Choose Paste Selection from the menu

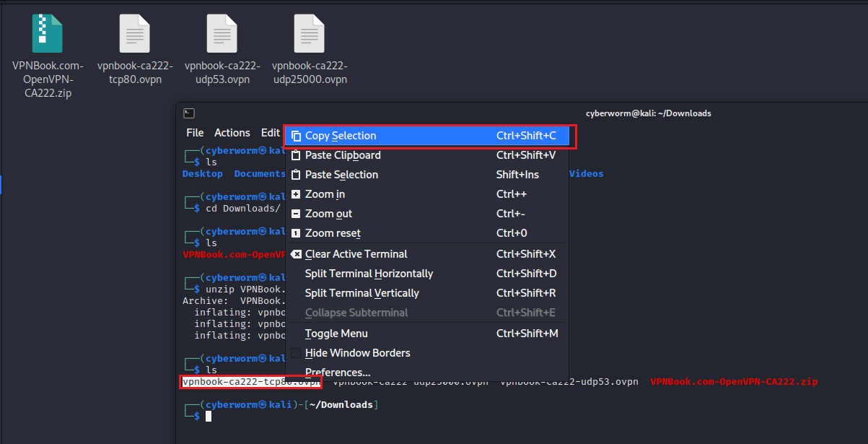pos(341,175)
